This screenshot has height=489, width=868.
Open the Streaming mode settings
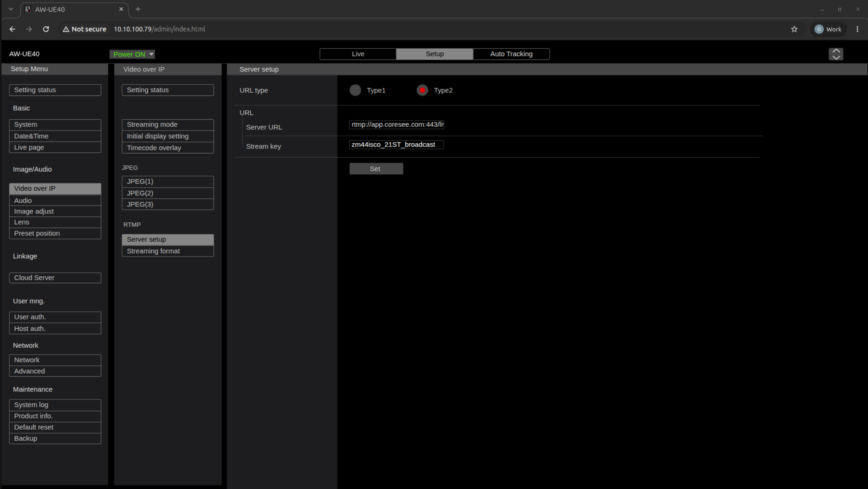[x=167, y=125]
